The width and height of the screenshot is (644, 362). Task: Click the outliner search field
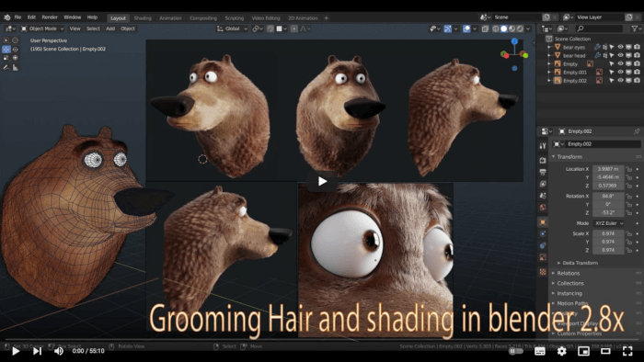pyautogui.click(x=599, y=28)
